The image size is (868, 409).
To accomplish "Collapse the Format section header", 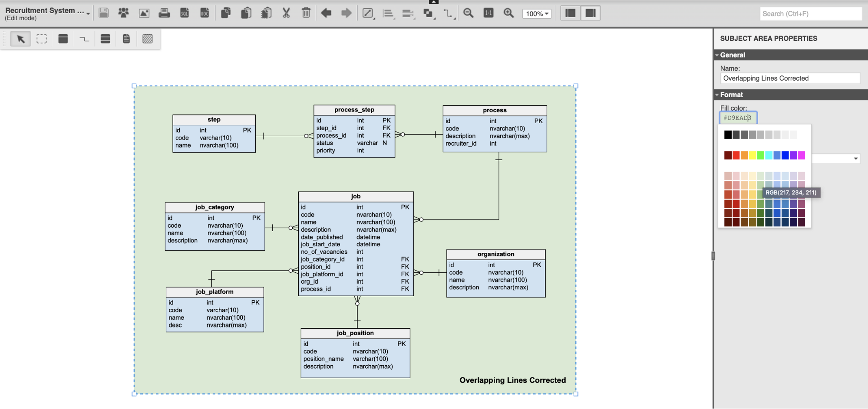I will pyautogui.click(x=791, y=95).
